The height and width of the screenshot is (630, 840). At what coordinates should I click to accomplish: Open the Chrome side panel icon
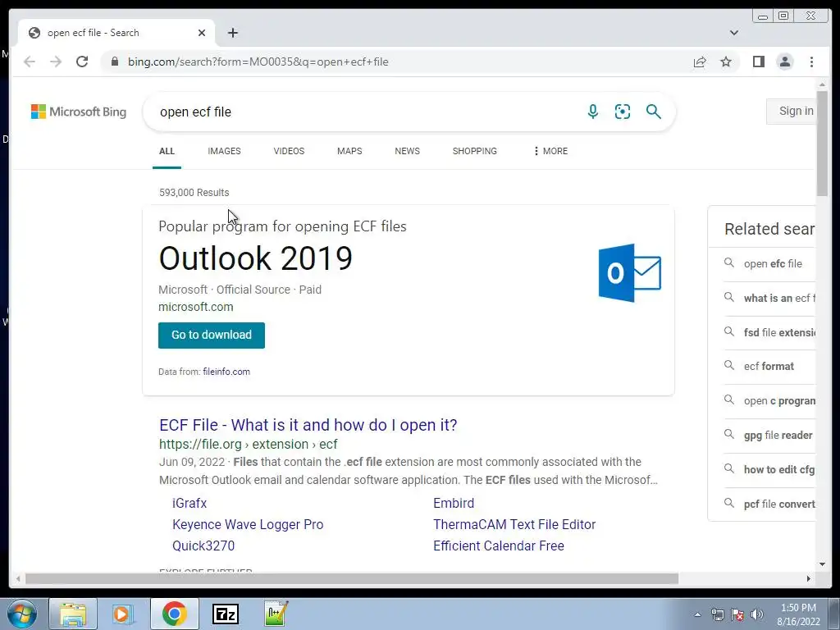click(x=759, y=62)
